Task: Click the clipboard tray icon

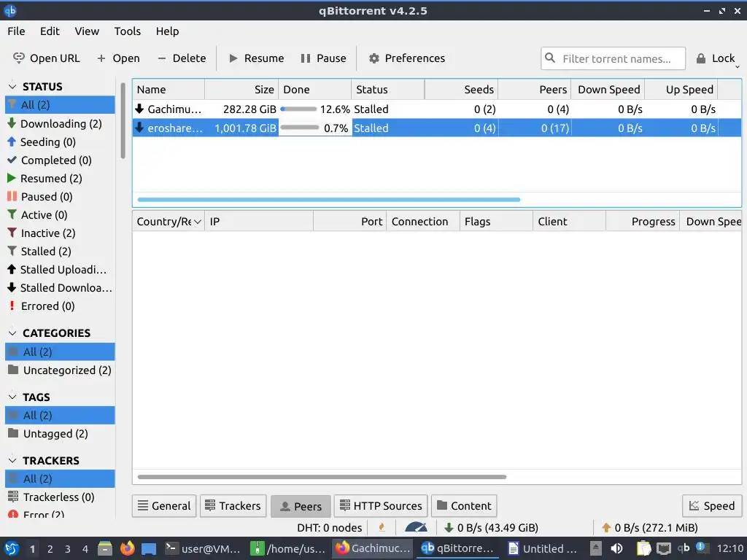Action: (x=643, y=548)
